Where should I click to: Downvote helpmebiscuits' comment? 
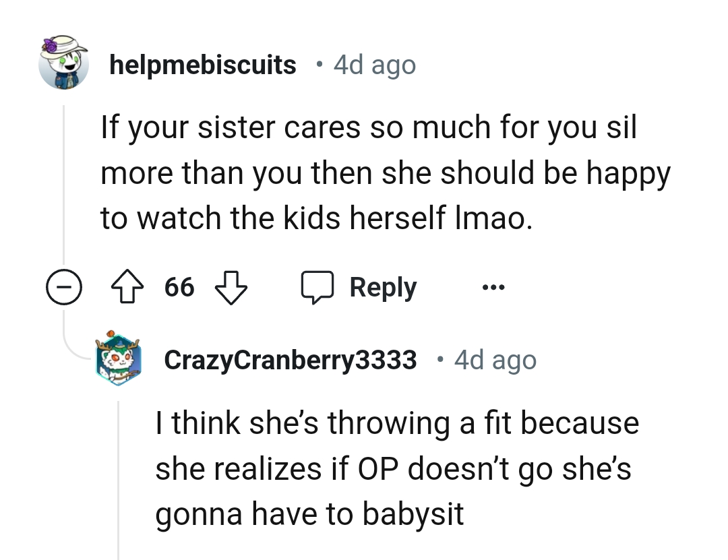pyautogui.click(x=231, y=286)
